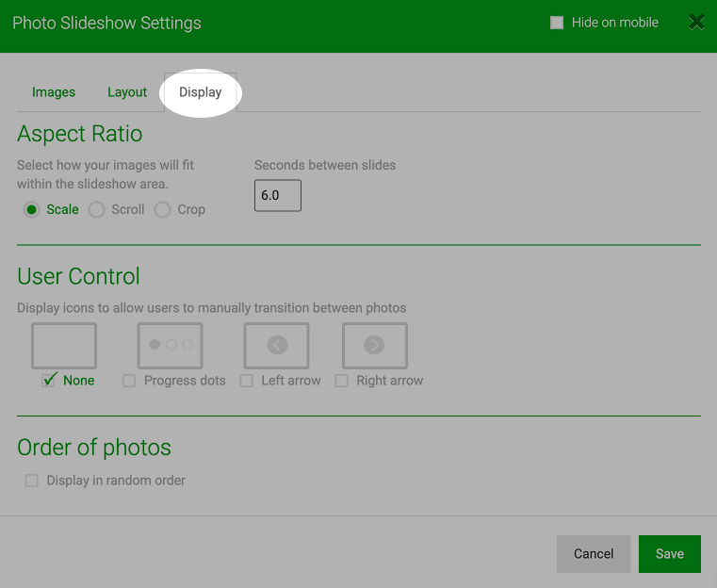Click the Photo Slideshow Settings title
The height and width of the screenshot is (588, 717).
(x=106, y=23)
